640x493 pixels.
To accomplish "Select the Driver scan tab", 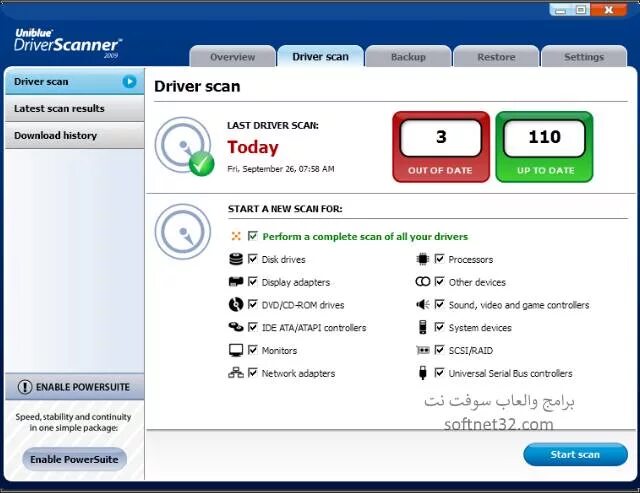I will pyautogui.click(x=320, y=56).
